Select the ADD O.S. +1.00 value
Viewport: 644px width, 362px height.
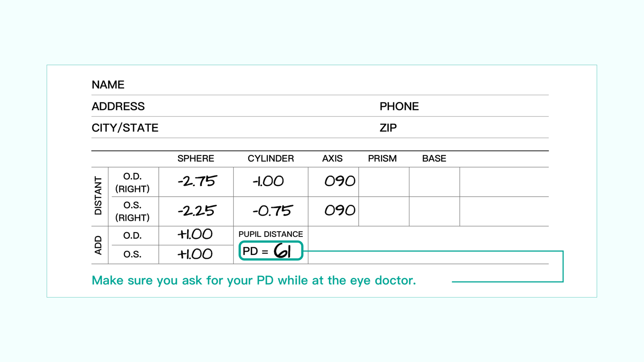[195, 254]
